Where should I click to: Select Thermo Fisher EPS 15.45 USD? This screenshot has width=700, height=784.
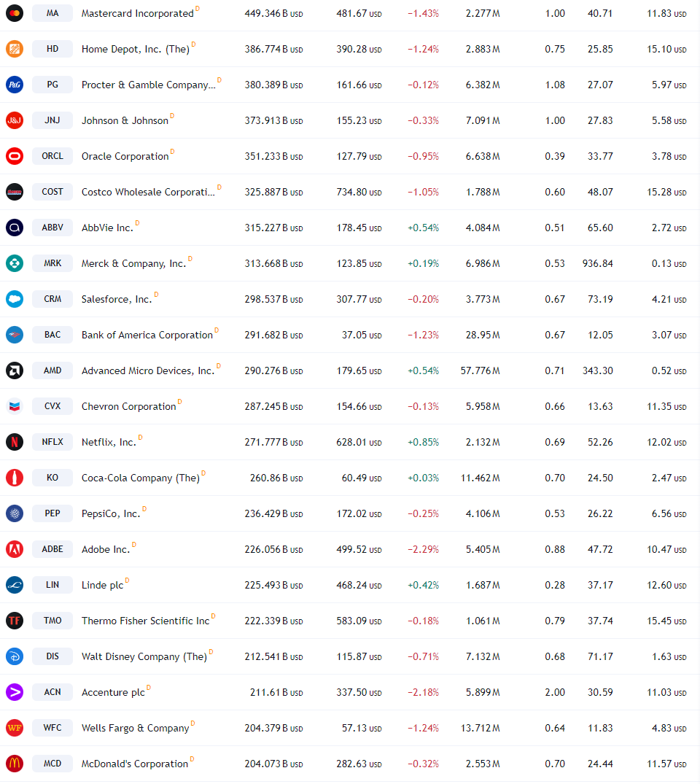click(x=666, y=621)
